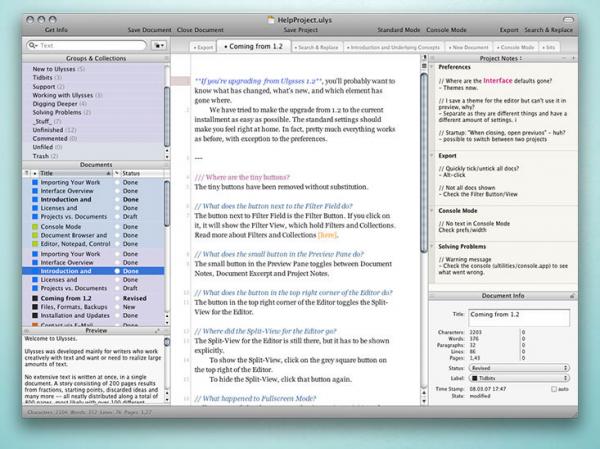Click the Documents list scroll-down arrow
The image size is (600, 449).
click(x=167, y=323)
